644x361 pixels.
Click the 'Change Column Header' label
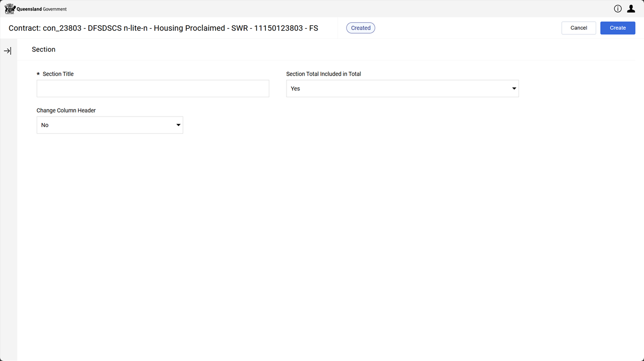point(66,110)
